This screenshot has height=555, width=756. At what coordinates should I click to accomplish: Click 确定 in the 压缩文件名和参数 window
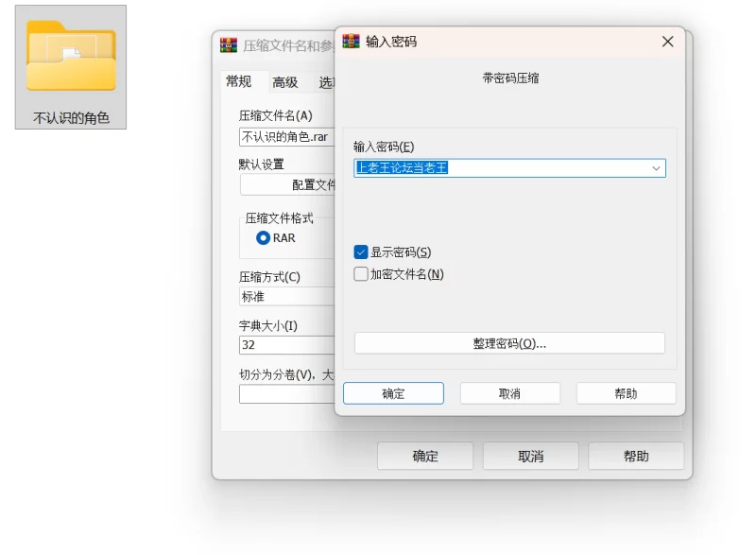(425, 456)
